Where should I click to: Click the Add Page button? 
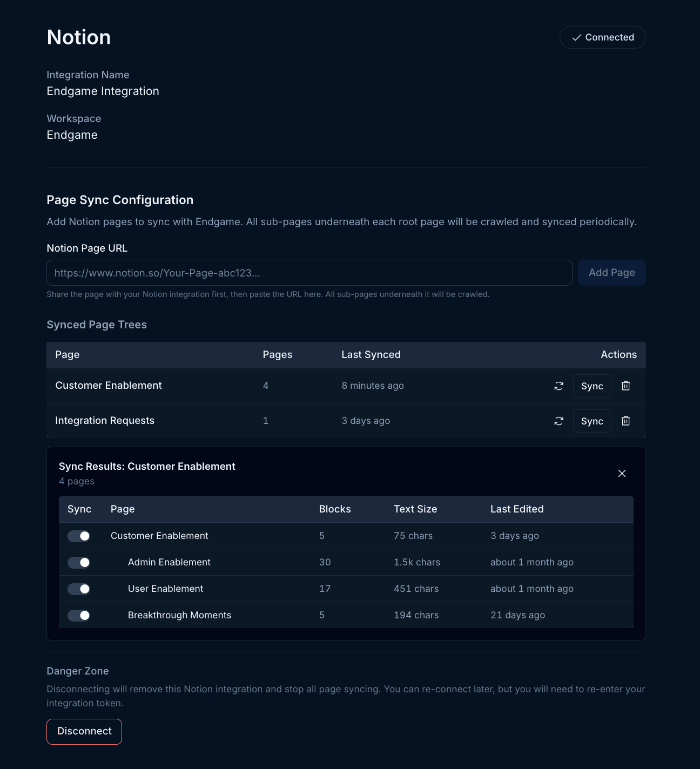pyautogui.click(x=611, y=273)
